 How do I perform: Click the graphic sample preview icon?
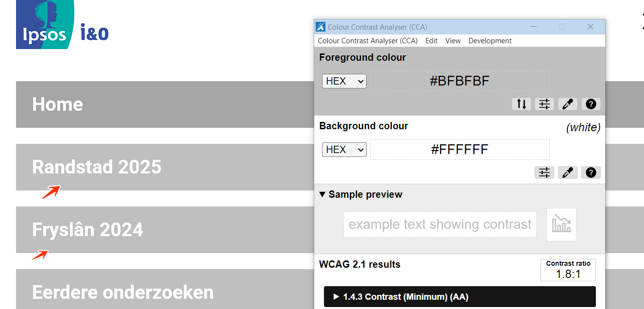pyautogui.click(x=561, y=224)
